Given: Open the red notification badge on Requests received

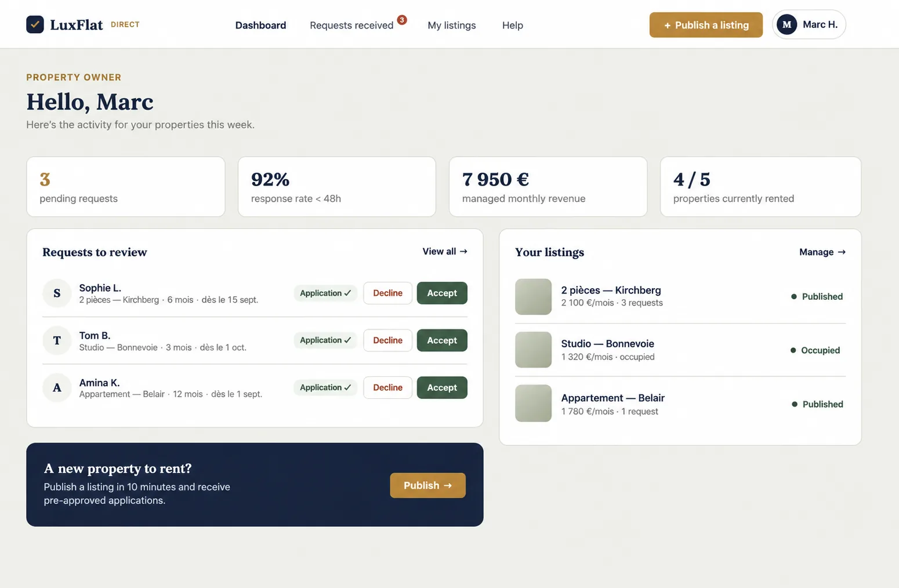Looking at the screenshot, I should [x=402, y=20].
